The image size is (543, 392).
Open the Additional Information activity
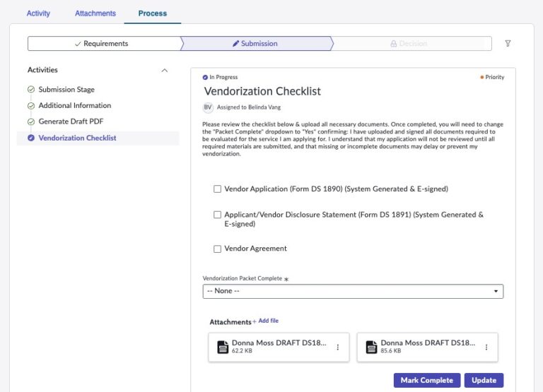75,105
